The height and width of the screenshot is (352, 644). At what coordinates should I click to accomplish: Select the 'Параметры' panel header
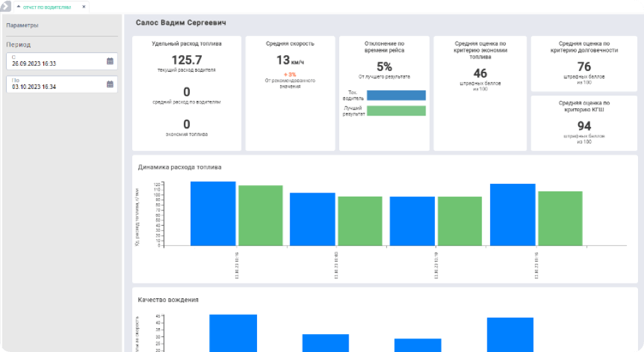click(x=23, y=25)
